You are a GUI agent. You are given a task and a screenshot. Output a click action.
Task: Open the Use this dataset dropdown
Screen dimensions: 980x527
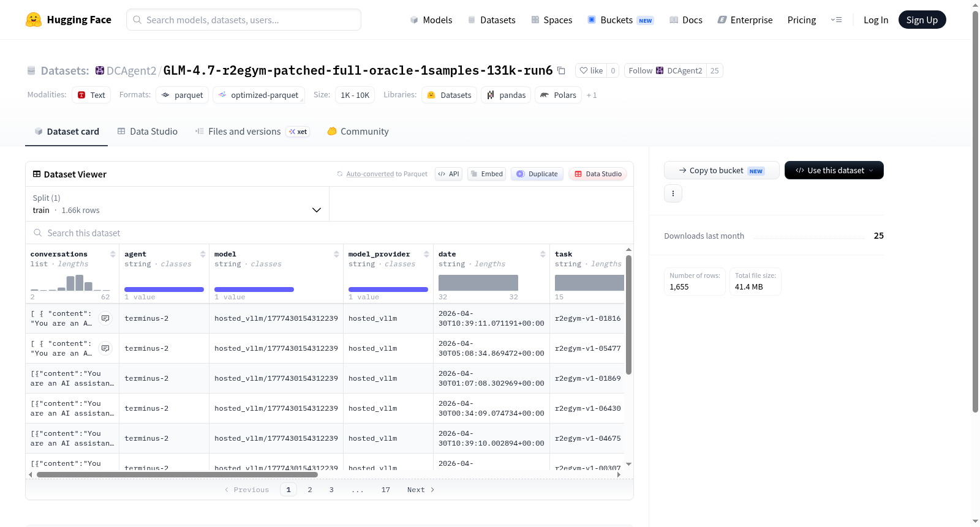(x=834, y=170)
